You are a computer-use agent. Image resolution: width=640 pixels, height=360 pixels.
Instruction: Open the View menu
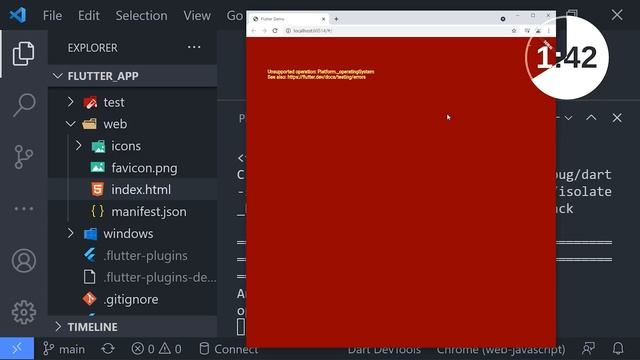pyautogui.click(x=197, y=16)
